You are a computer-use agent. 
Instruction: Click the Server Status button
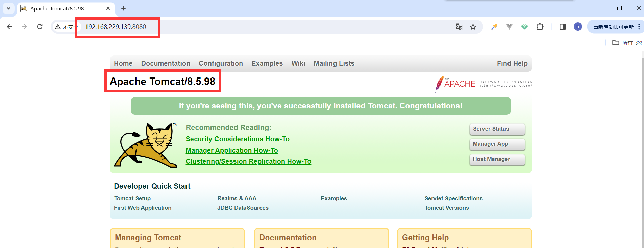point(497,129)
